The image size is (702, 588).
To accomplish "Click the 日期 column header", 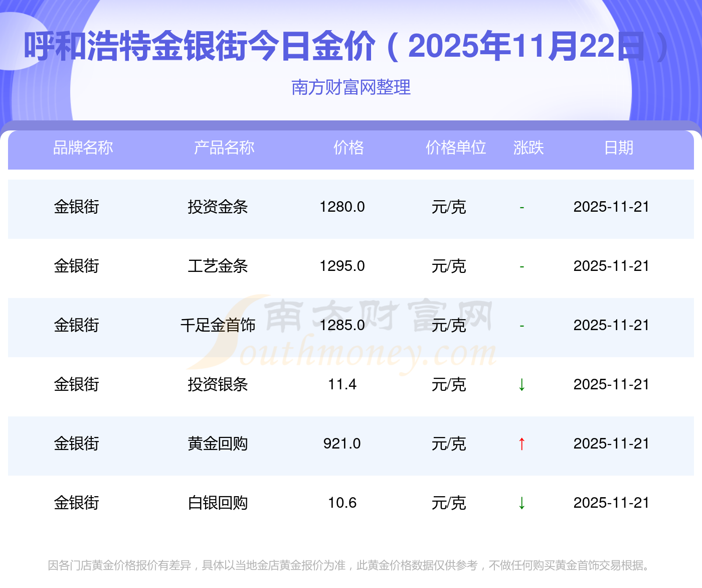I will 619,148.
